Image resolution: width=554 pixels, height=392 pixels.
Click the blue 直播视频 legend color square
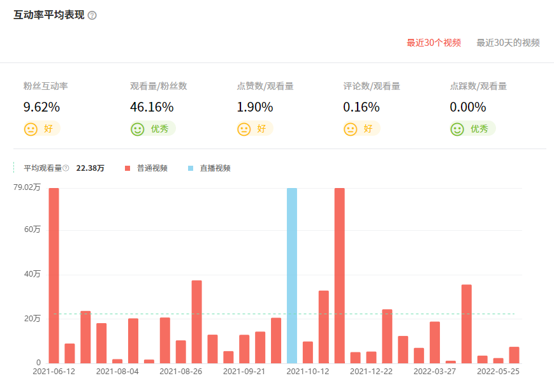pos(191,168)
